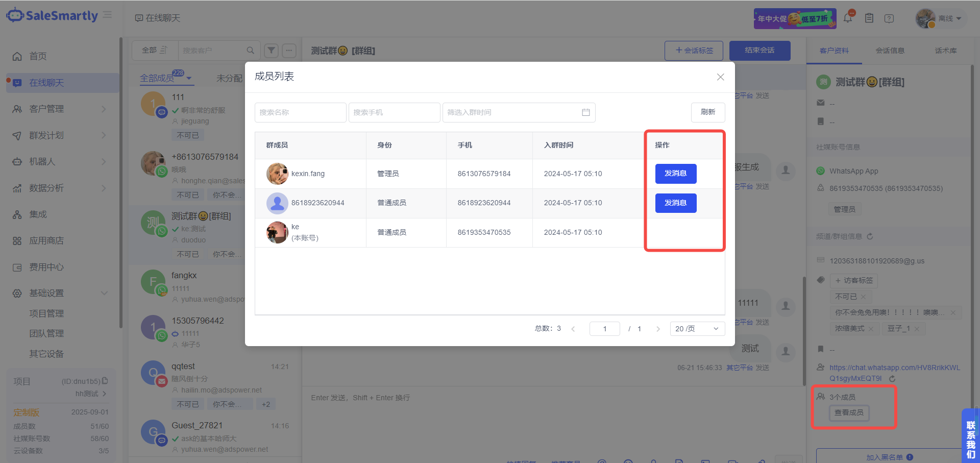Click the search name input field
This screenshot has height=463, width=980.
[300, 112]
